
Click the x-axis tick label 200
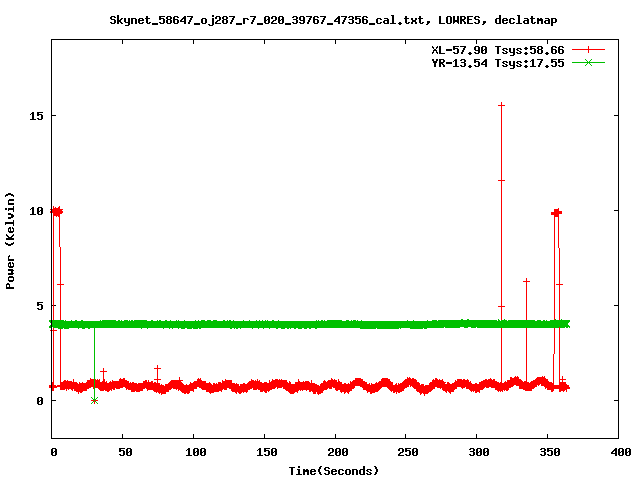pos(338,452)
